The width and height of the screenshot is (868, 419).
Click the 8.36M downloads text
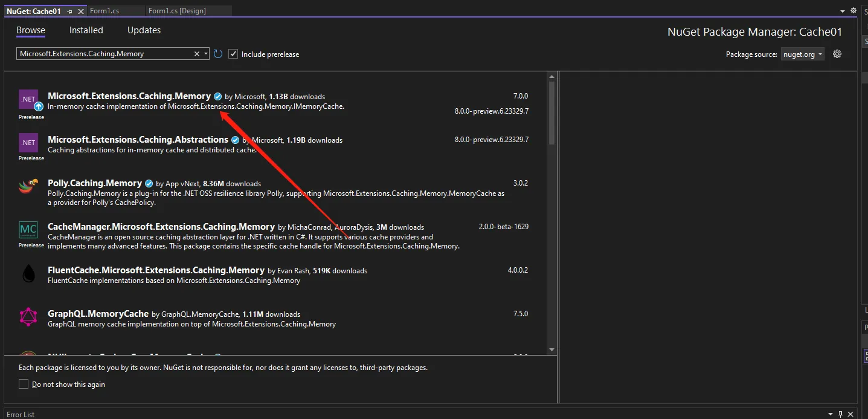point(232,184)
